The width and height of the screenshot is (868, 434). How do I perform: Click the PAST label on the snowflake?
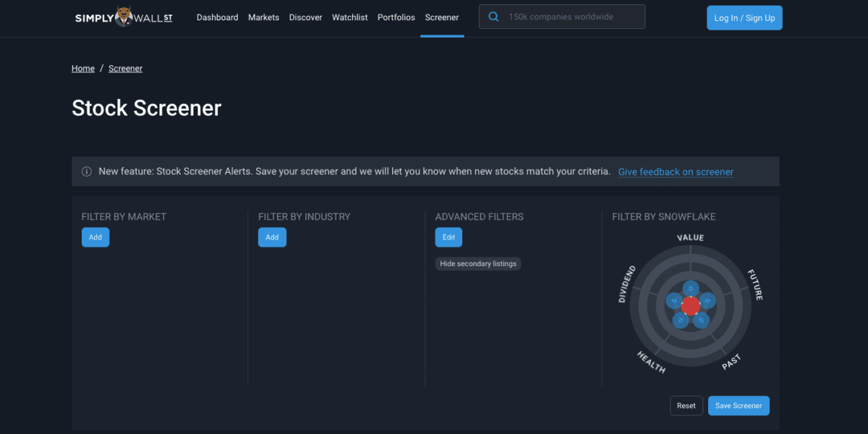(x=731, y=363)
